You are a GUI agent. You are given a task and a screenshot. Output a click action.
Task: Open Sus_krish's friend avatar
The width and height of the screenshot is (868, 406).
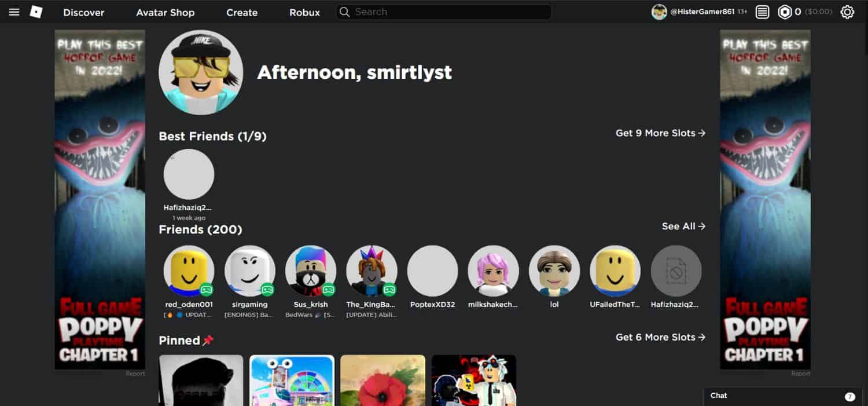[x=311, y=271]
